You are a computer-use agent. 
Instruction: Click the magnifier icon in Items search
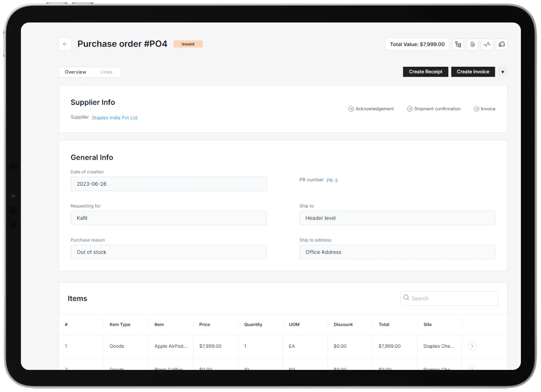406,298
